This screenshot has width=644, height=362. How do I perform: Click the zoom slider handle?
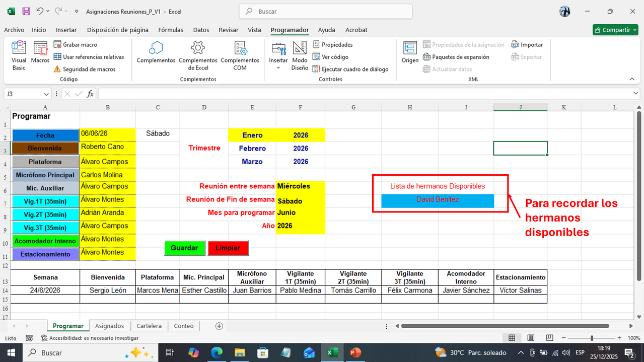tap(592, 338)
